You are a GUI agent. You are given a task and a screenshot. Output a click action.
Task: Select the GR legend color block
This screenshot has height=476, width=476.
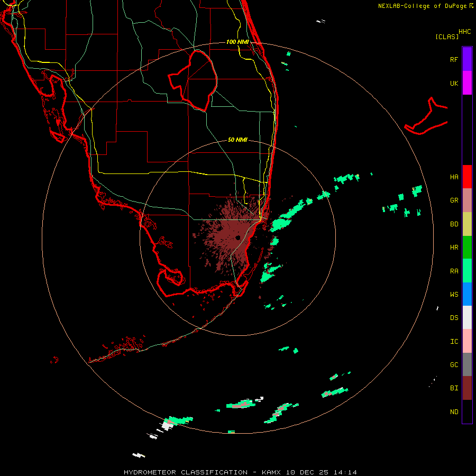[x=467, y=200]
